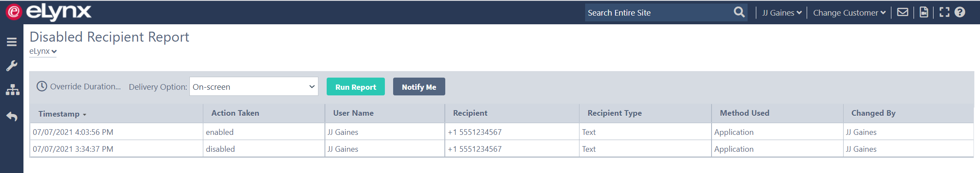Expand the eLynx customer selector under title
Viewport: 980px width, 173px height.
[x=43, y=51]
